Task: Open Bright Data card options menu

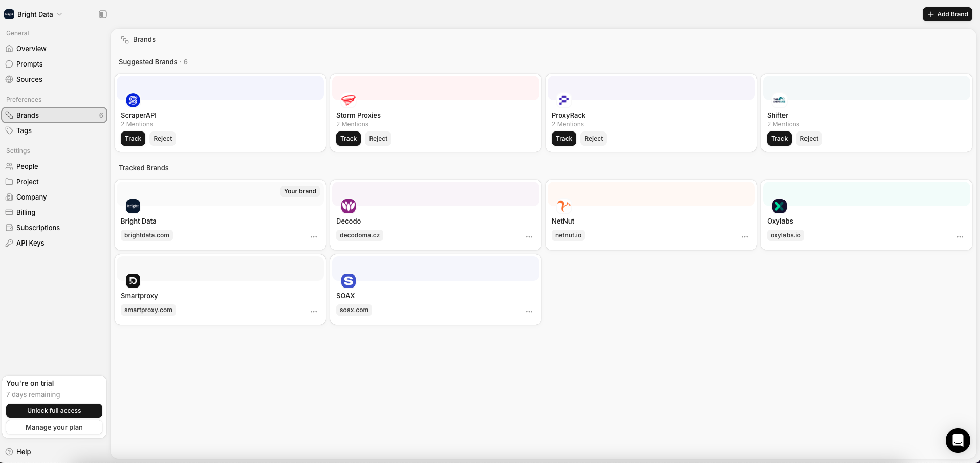Action: click(314, 237)
